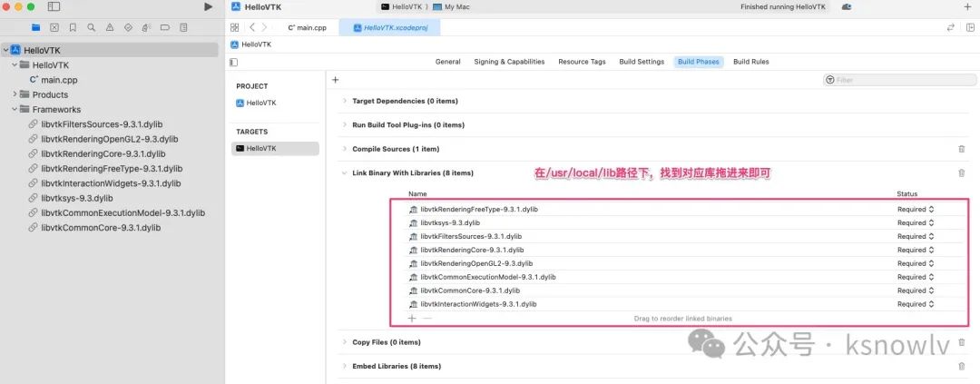The image size is (980, 384).
Task: Select the HelloVTK.xcodeproj editor tab
Action: (390, 27)
